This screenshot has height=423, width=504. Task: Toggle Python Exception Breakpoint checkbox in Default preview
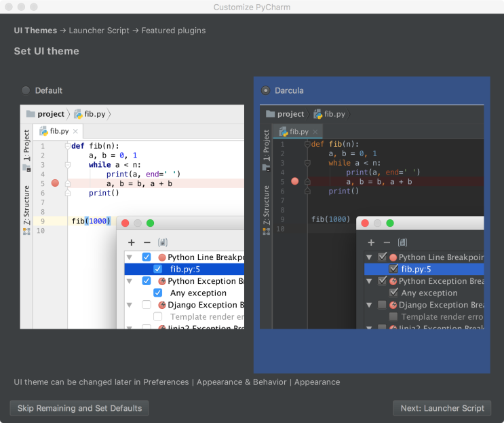[x=147, y=281]
